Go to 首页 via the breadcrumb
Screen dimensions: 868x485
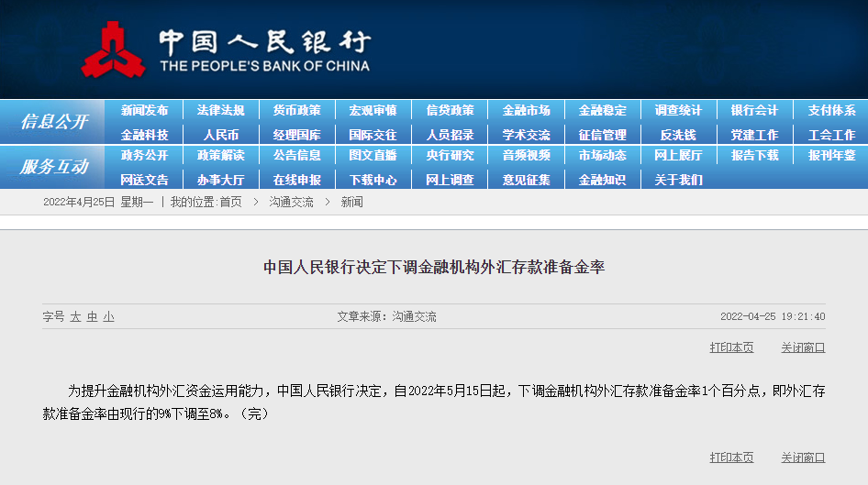(x=230, y=202)
